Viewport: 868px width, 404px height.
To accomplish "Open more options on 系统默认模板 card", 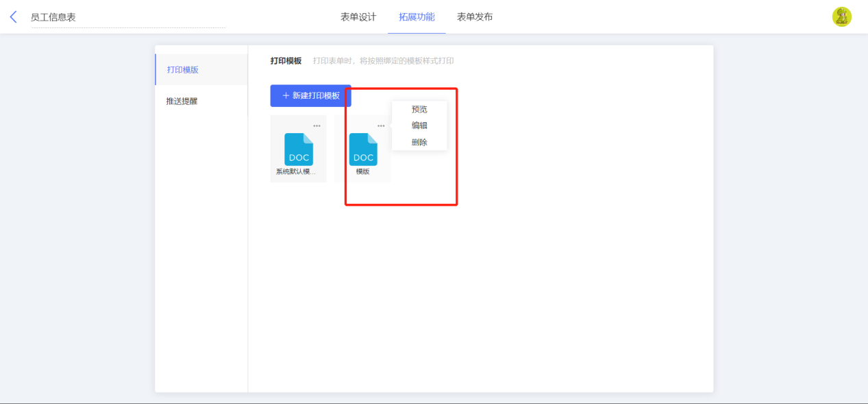I will [x=317, y=126].
